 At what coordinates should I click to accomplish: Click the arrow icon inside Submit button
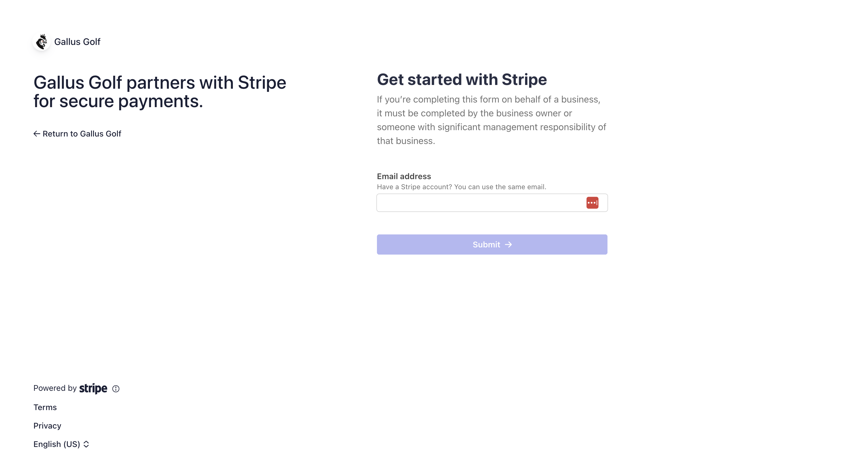(x=508, y=245)
